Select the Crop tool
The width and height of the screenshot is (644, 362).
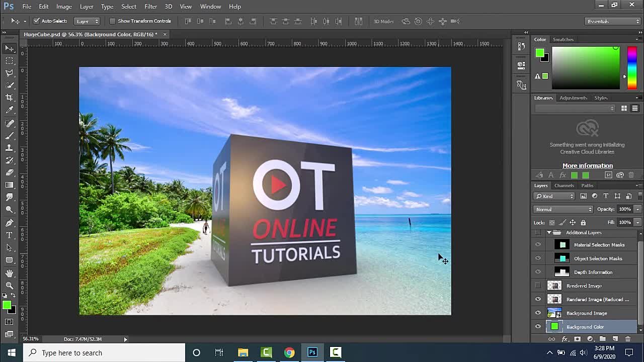(x=10, y=98)
